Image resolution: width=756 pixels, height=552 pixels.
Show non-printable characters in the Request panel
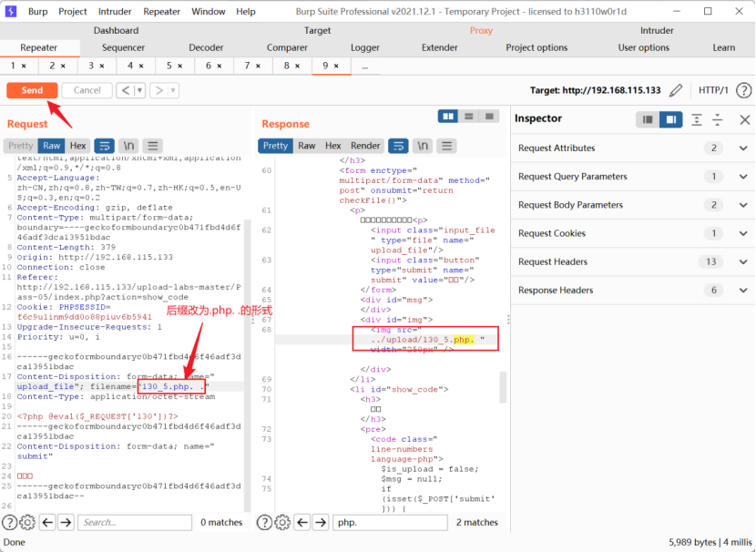(128, 146)
